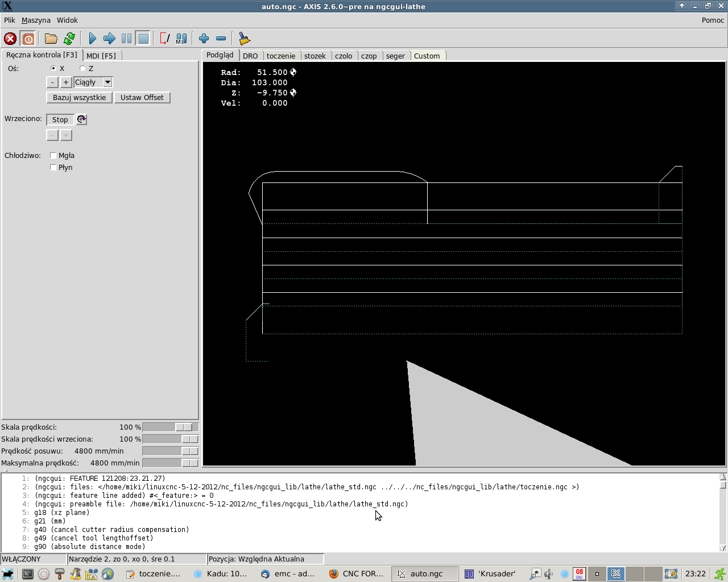This screenshot has width=728, height=582.
Task: Pause program execution
Action: pyautogui.click(x=126, y=39)
